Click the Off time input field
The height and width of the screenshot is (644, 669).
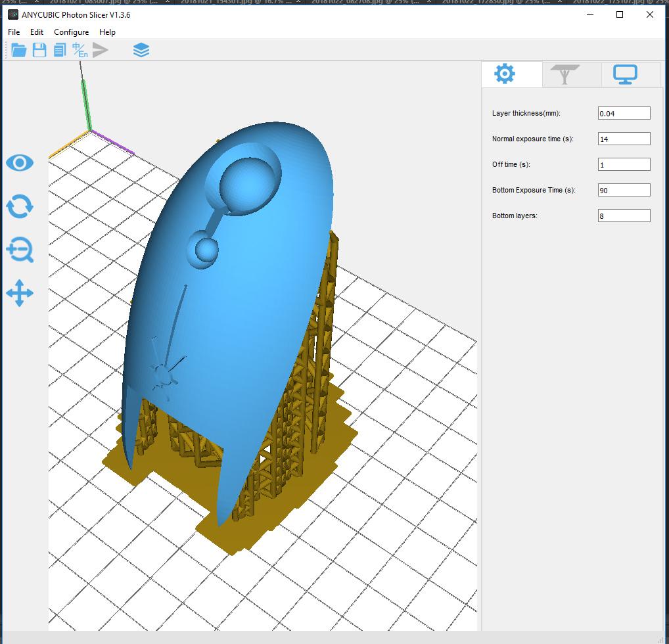point(624,164)
